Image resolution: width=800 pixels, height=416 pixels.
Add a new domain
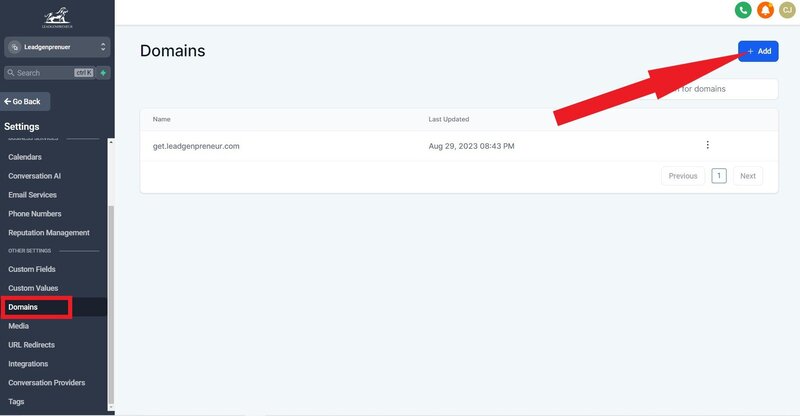coord(758,51)
